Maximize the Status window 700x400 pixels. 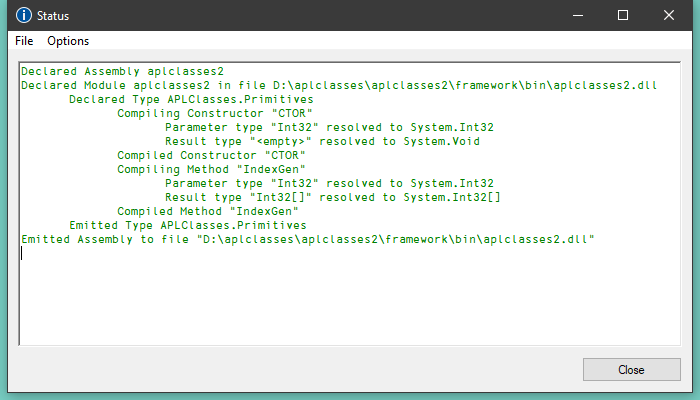[x=623, y=16]
